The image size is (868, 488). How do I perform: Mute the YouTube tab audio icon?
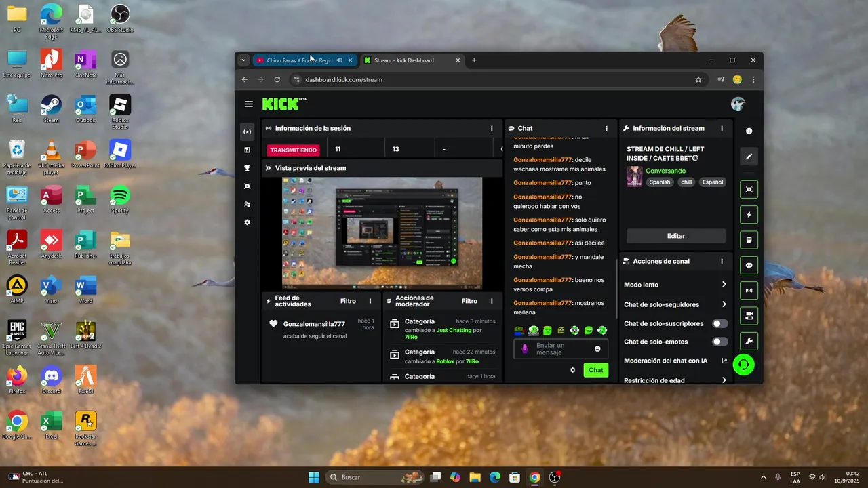coord(339,60)
